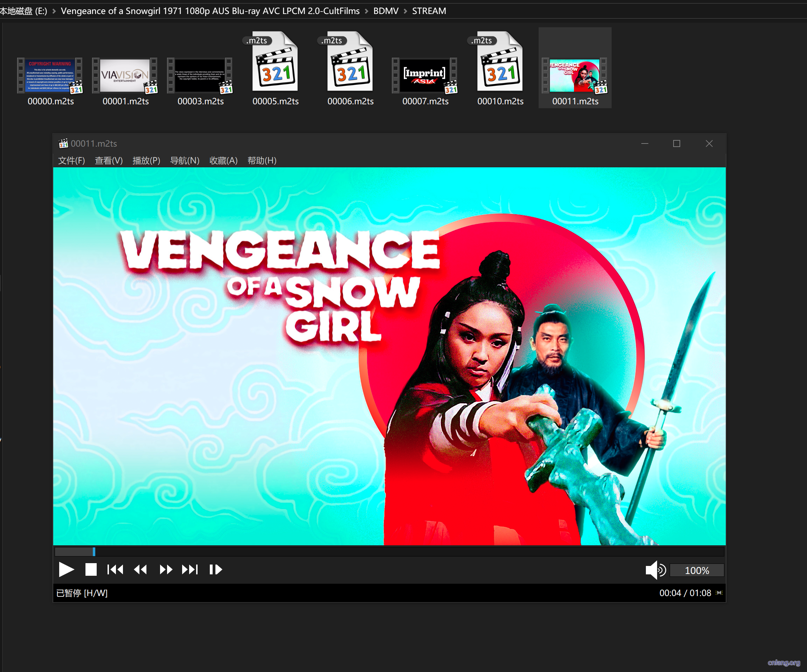The image size is (807, 672).
Task: Open the 帮助(H) menu
Action: tap(262, 161)
